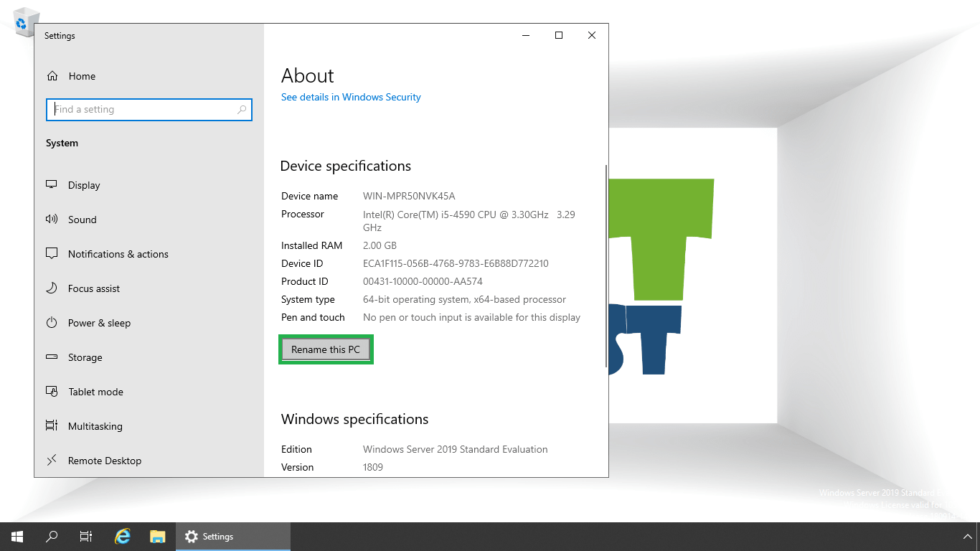The width and height of the screenshot is (980, 551).
Task: Click the About page title
Action: point(308,75)
